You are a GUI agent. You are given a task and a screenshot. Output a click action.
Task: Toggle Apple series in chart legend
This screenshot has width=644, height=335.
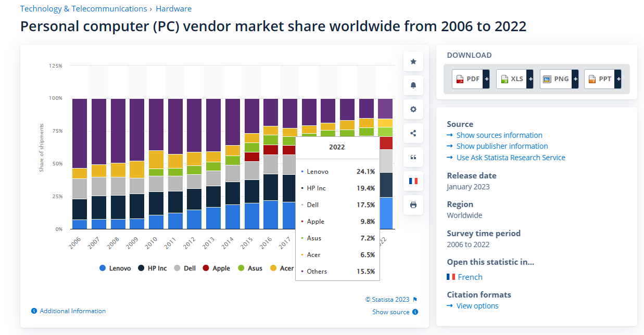(216, 268)
